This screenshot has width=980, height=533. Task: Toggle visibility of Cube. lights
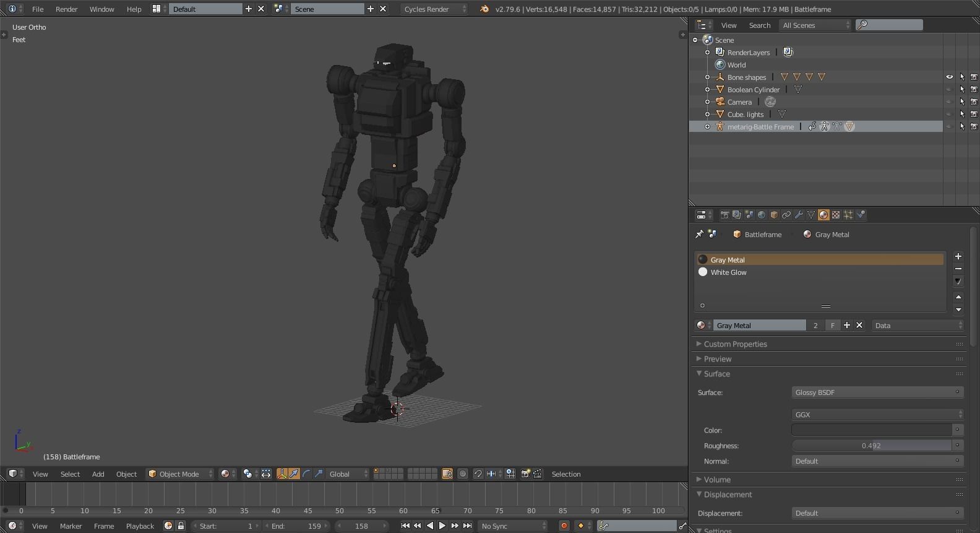click(x=950, y=115)
